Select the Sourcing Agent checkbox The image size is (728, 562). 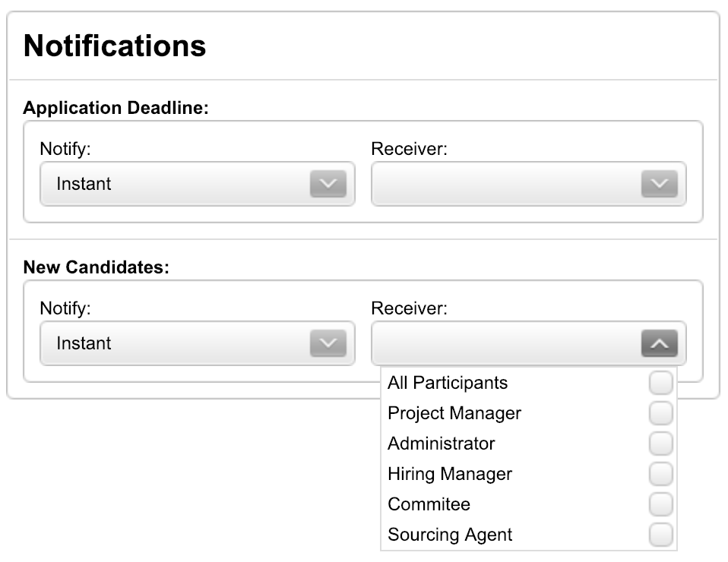point(661,535)
